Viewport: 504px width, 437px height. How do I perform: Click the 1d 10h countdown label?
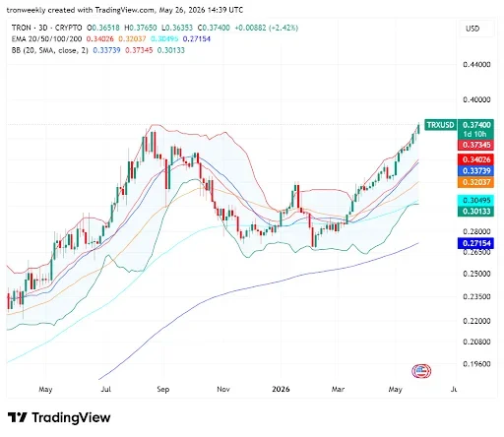[x=474, y=134]
